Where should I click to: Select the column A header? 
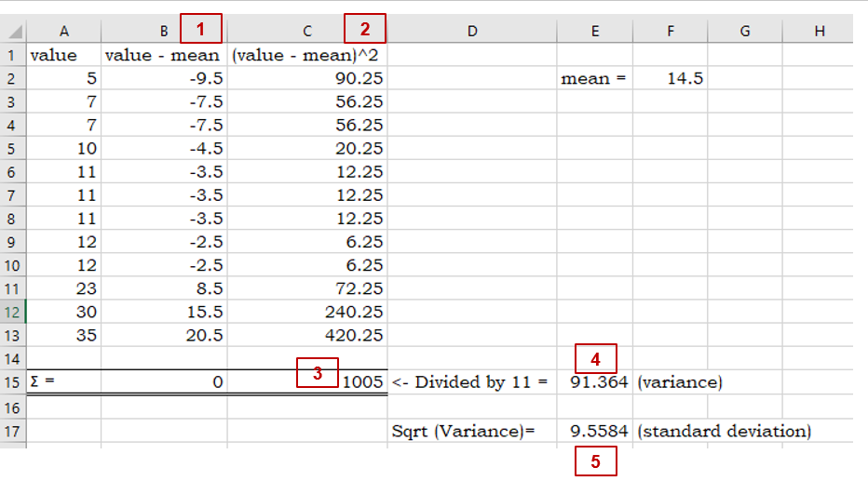[63, 32]
